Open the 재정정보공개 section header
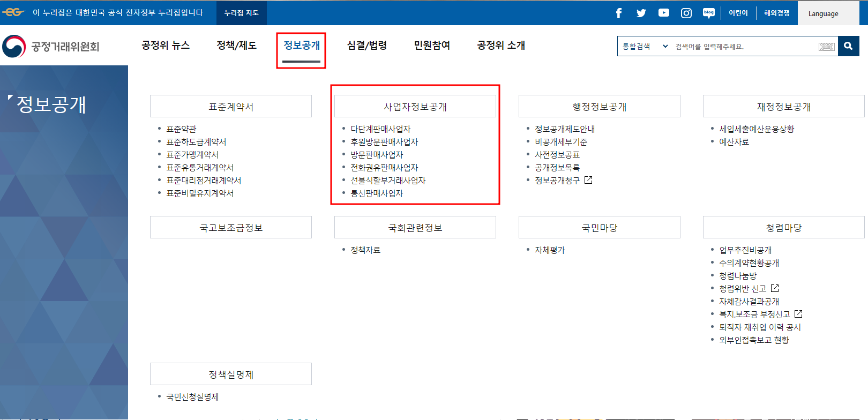The image size is (868, 420). click(784, 106)
